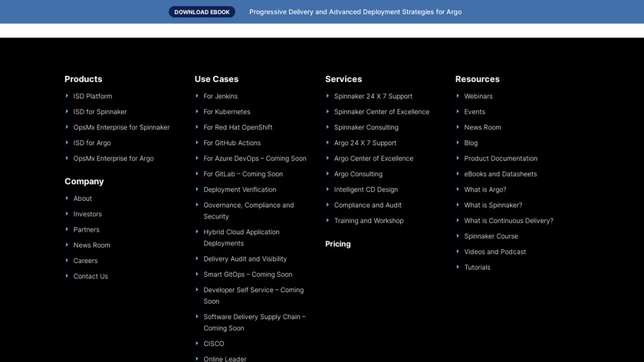View the Careers link
This screenshot has width=644, height=362.
[85, 261]
